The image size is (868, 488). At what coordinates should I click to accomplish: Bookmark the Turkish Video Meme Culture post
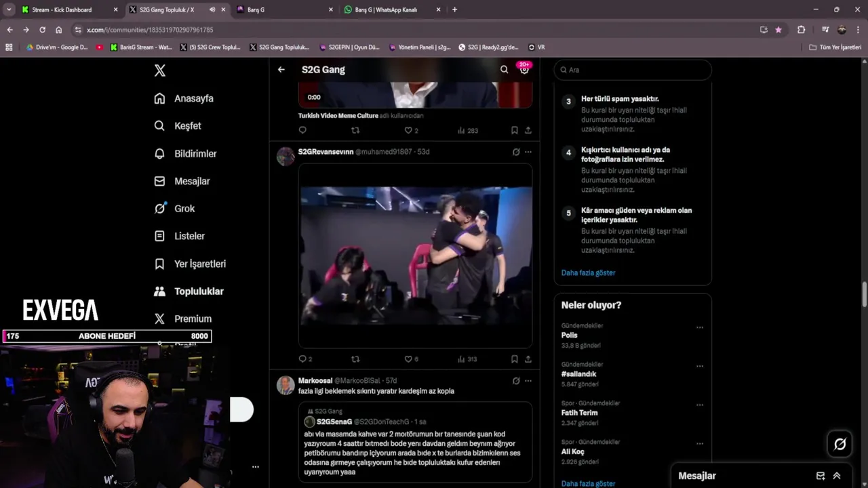pyautogui.click(x=515, y=130)
